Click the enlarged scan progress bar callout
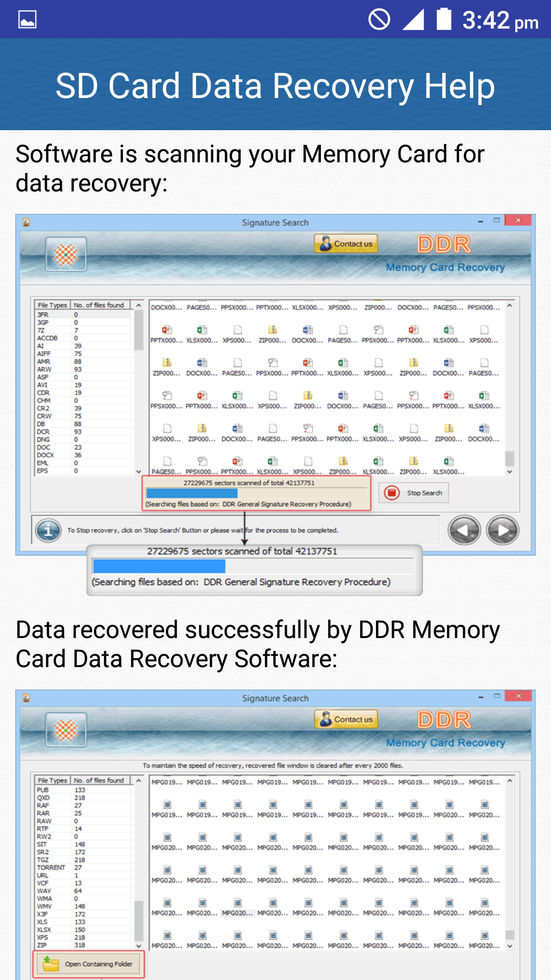Image resolution: width=551 pixels, height=980 pixels. coord(253,566)
